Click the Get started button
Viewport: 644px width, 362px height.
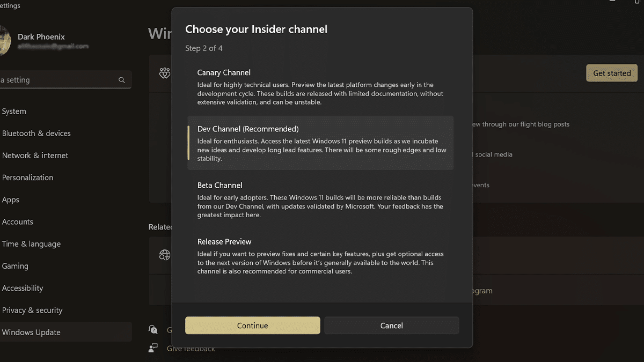click(x=611, y=73)
